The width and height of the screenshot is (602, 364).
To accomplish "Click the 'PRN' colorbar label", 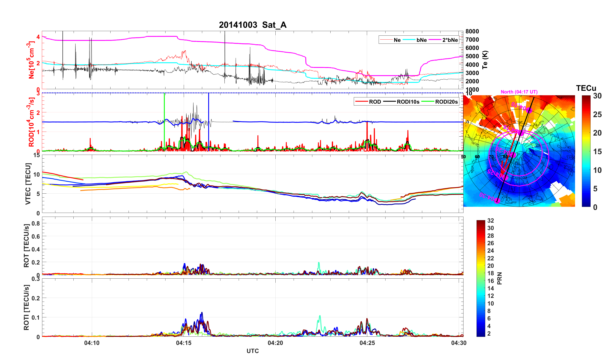I will (x=499, y=278).
